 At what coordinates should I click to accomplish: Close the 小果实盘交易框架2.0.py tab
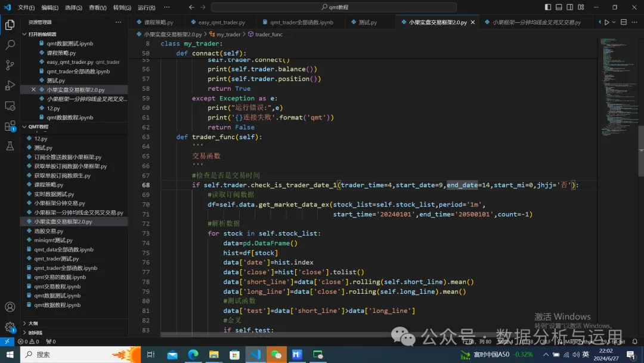tap(473, 22)
